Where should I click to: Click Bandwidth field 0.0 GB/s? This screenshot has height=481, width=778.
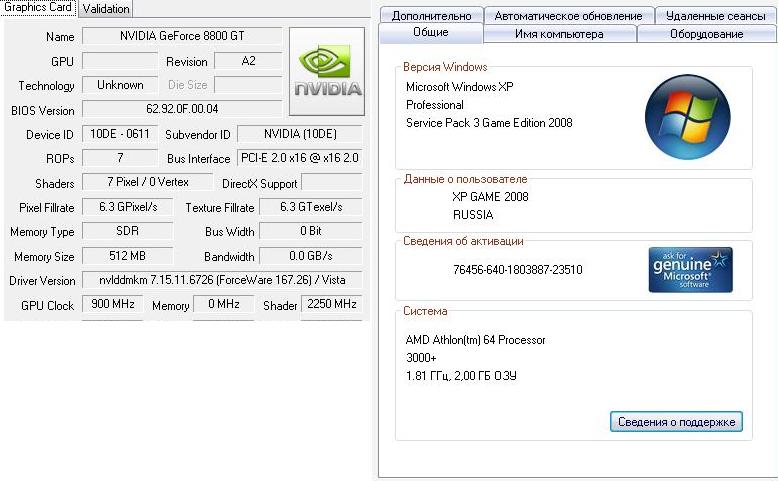[x=311, y=256]
